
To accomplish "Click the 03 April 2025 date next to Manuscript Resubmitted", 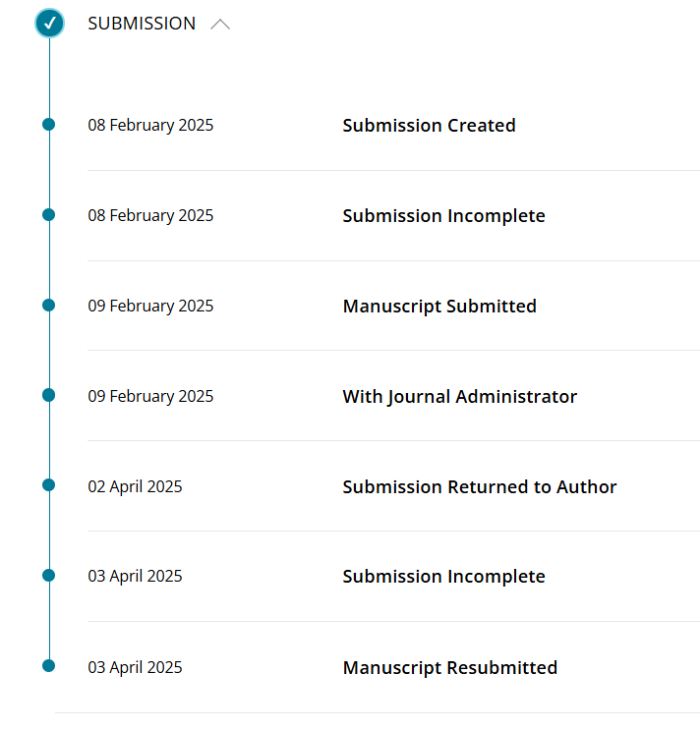I will point(135,667).
